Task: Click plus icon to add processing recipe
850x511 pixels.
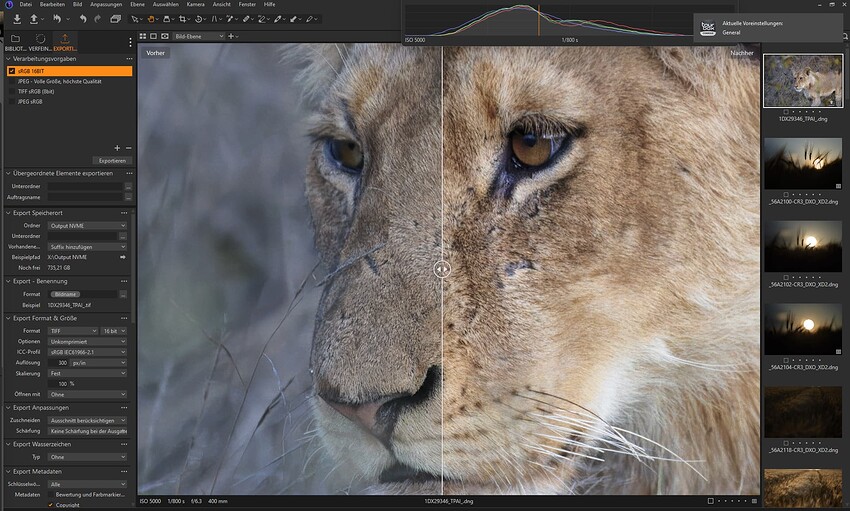Action: (x=117, y=148)
